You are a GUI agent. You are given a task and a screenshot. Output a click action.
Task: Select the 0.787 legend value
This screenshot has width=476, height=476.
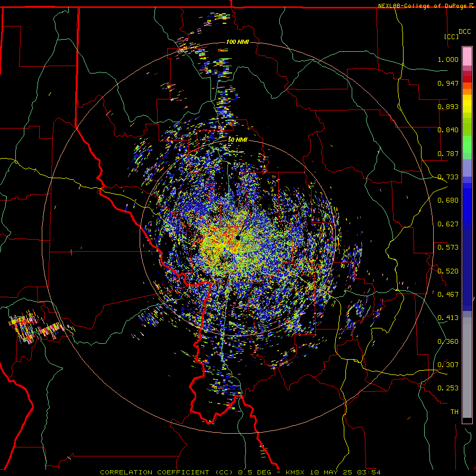tap(448, 153)
